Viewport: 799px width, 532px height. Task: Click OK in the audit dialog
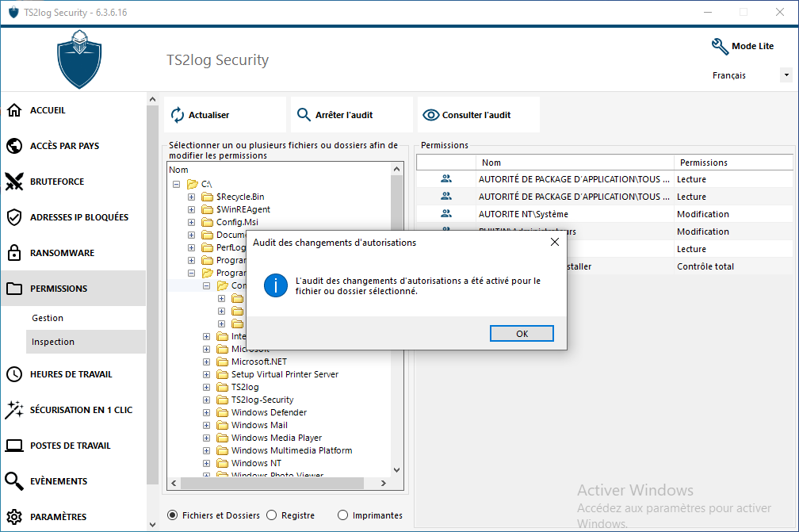[522, 334]
